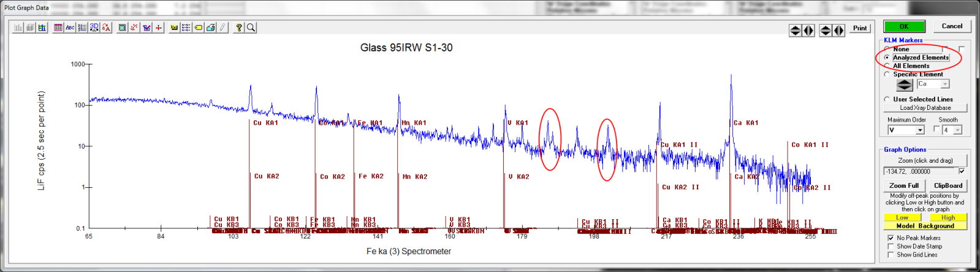
Task: Open the magnifying glass zoom tool
Action: 251,28
